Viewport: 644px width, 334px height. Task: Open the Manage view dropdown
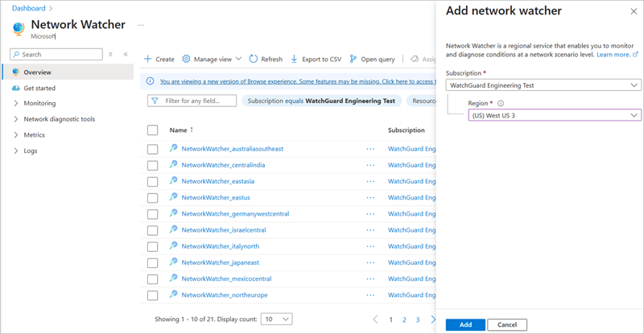point(212,60)
